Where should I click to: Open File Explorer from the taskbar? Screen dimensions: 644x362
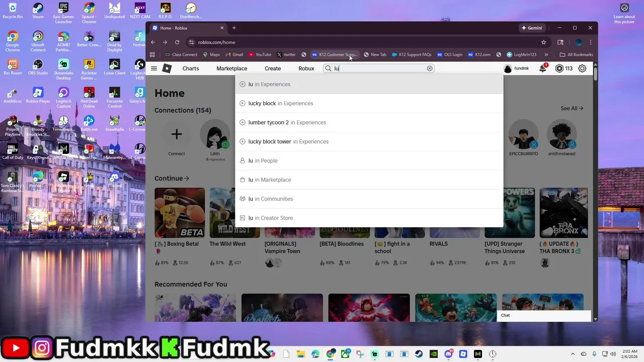pyautogui.click(x=301, y=354)
